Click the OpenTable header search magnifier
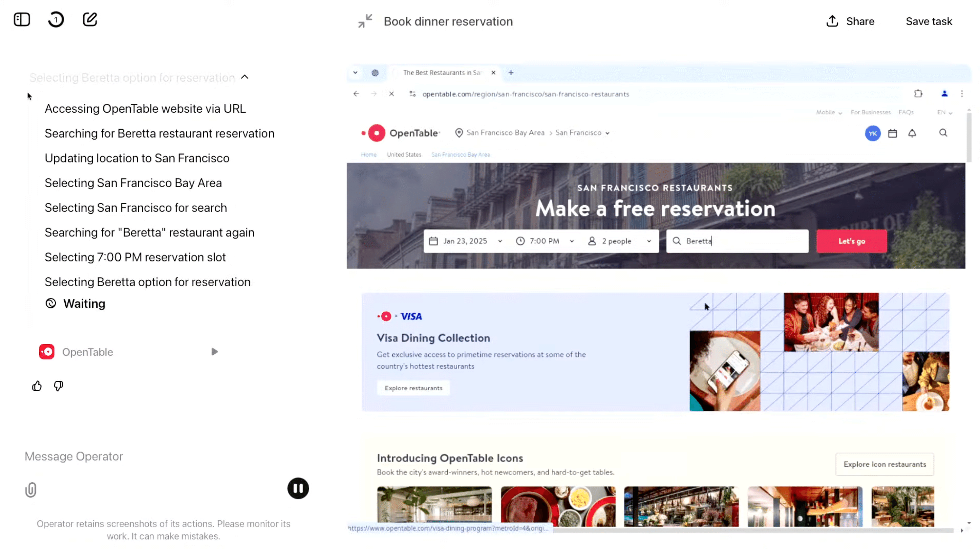This screenshot has width=980, height=549. click(943, 133)
